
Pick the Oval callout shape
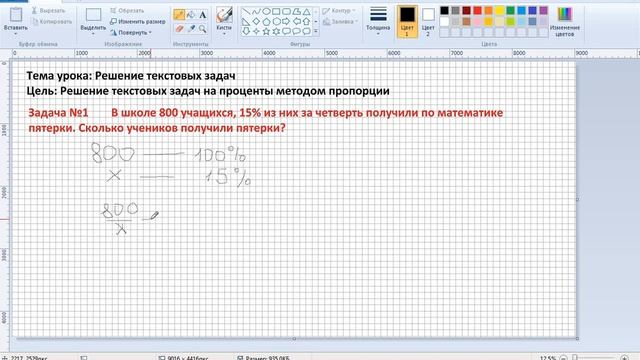coord(297,31)
